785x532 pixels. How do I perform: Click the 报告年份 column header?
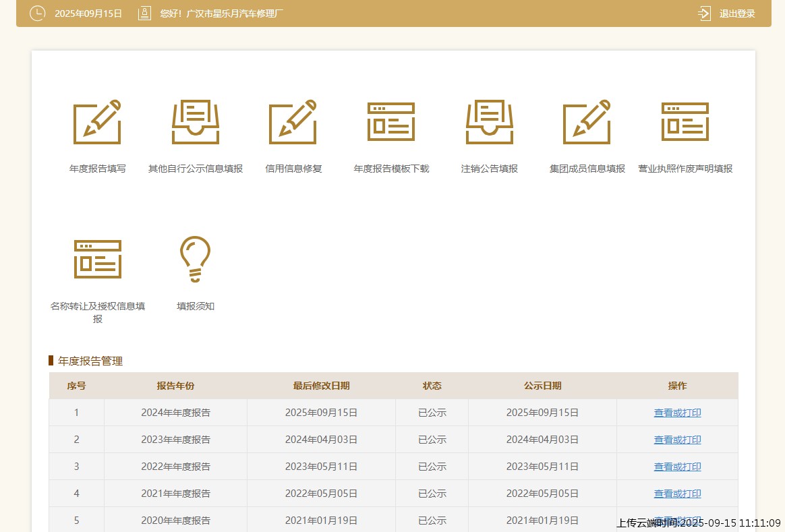tap(176, 386)
